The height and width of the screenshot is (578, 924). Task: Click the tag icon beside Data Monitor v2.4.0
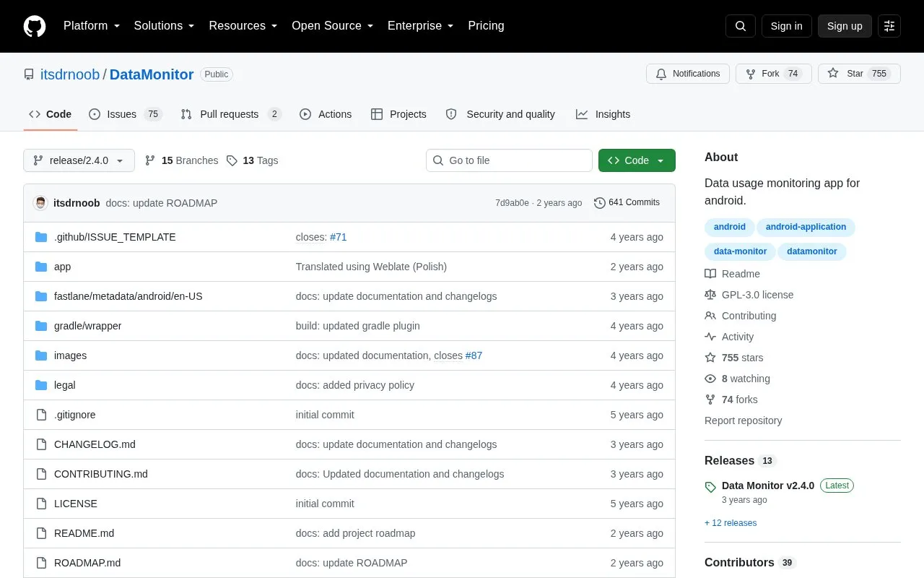[x=710, y=487]
